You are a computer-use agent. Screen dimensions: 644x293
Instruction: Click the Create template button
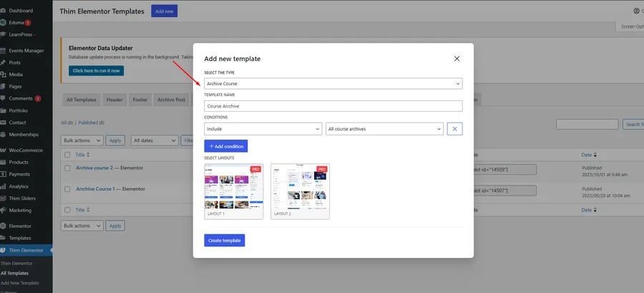tap(224, 240)
